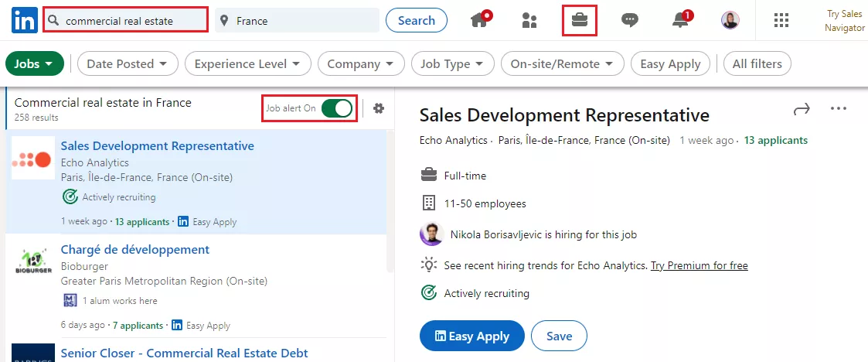The width and height of the screenshot is (868, 362).
Task: Expand the On-site/Remote filter
Action: point(563,63)
